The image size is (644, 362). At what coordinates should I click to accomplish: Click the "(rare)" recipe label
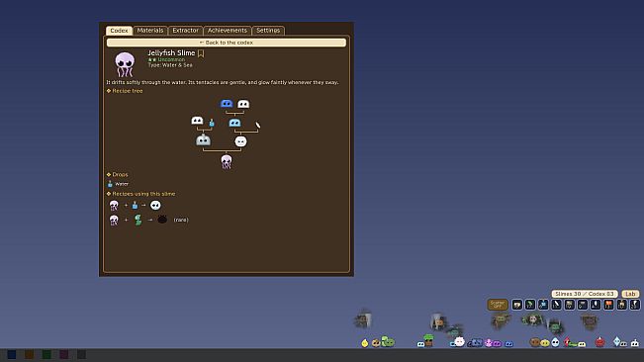tap(181, 220)
